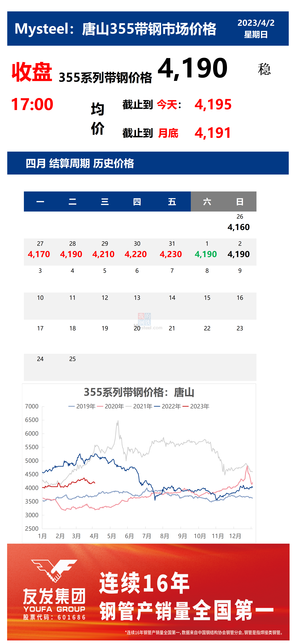The height and width of the screenshot is (644, 296).
Task: Click the stock code 601686 text
Action: [x=54, y=617]
